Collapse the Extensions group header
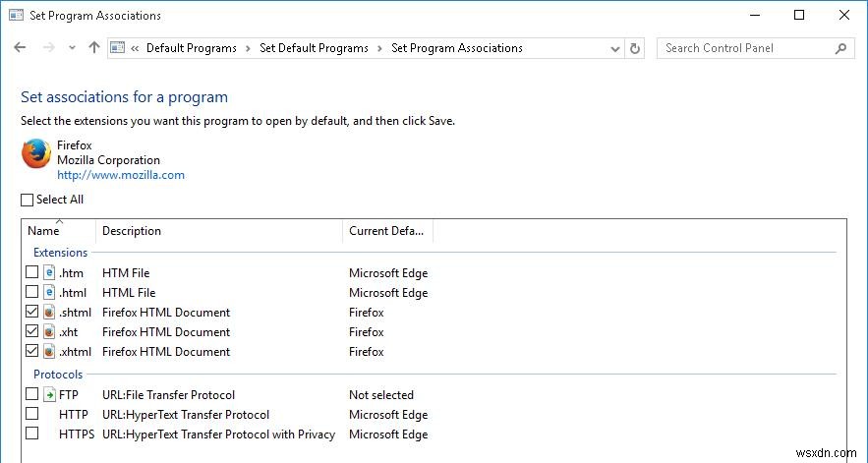Image resolution: width=868 pixels, height=463 pixels. tap(60, 253)
